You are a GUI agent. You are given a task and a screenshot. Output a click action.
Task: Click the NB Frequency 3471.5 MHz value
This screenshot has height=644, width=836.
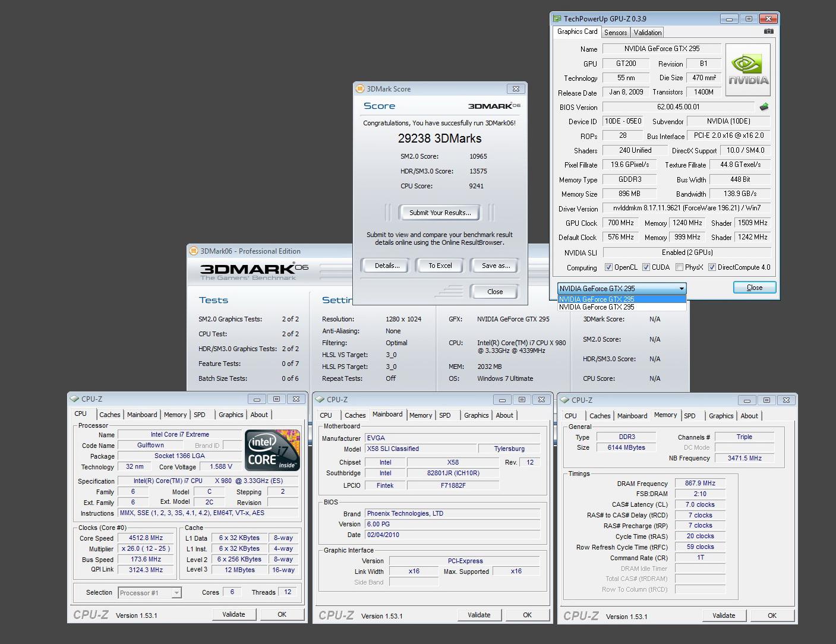744,458
